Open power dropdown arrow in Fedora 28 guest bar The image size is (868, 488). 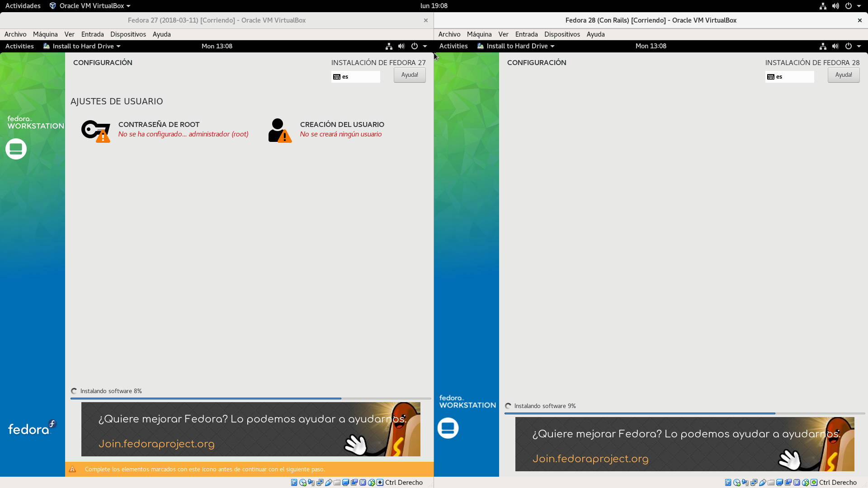(859, 46)
